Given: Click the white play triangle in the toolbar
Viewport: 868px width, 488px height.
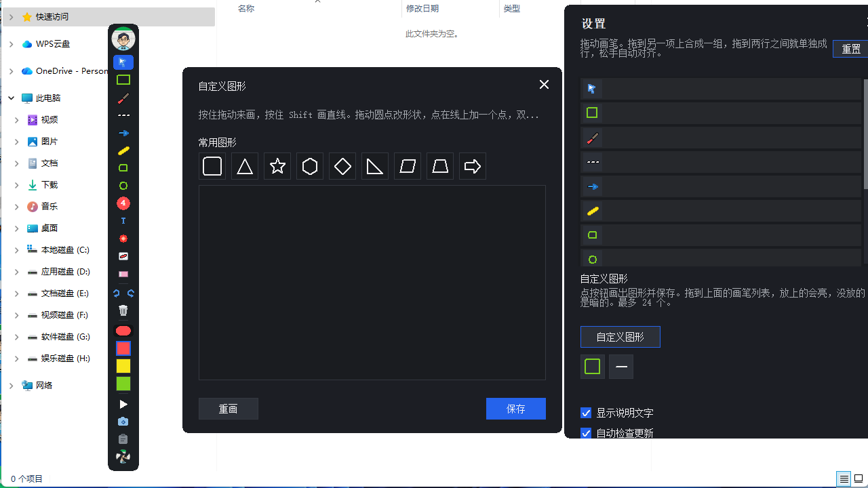Looking at the screenshot, I should point(123,405).
